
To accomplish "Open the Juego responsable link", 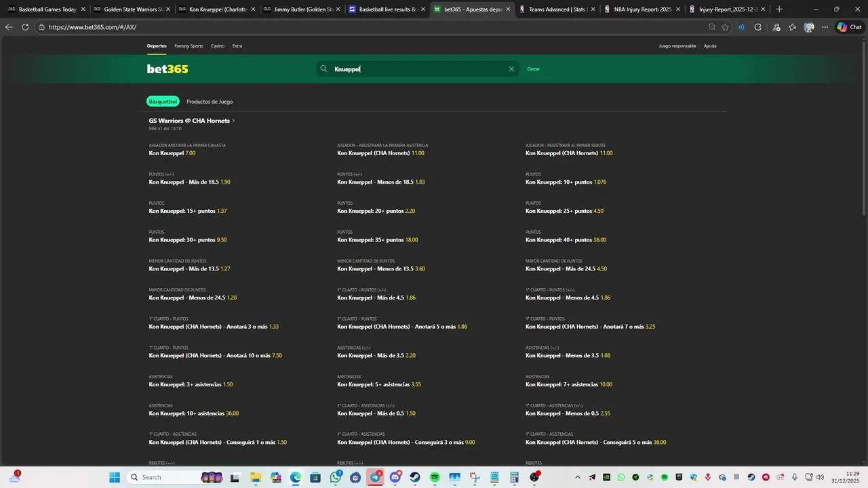I will (677, 46).
